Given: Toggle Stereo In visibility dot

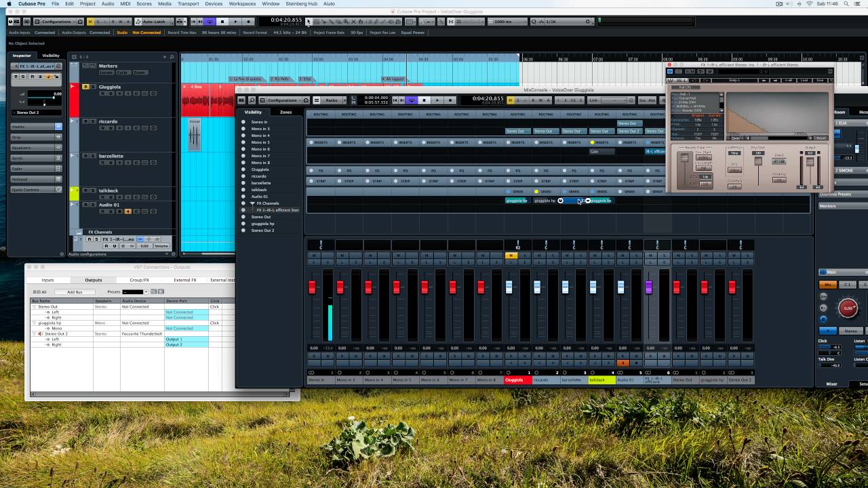Looking at the screenshot, I should tap(243, 122).
